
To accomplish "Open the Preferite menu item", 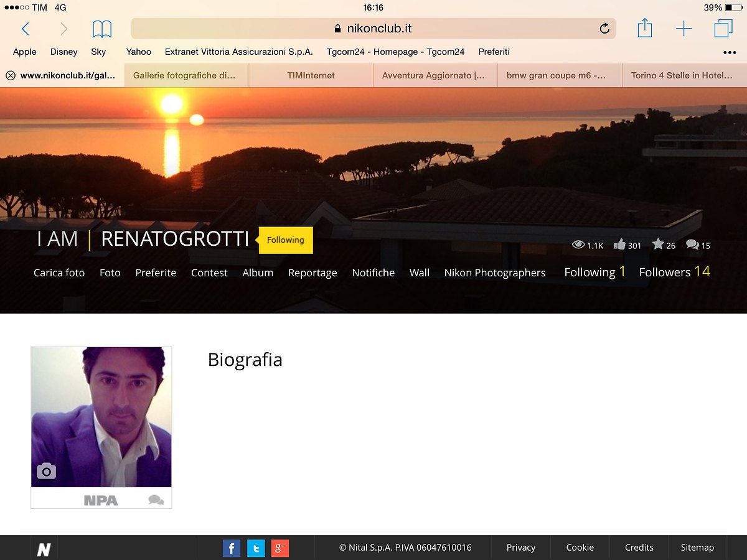I will coord(156,273).
